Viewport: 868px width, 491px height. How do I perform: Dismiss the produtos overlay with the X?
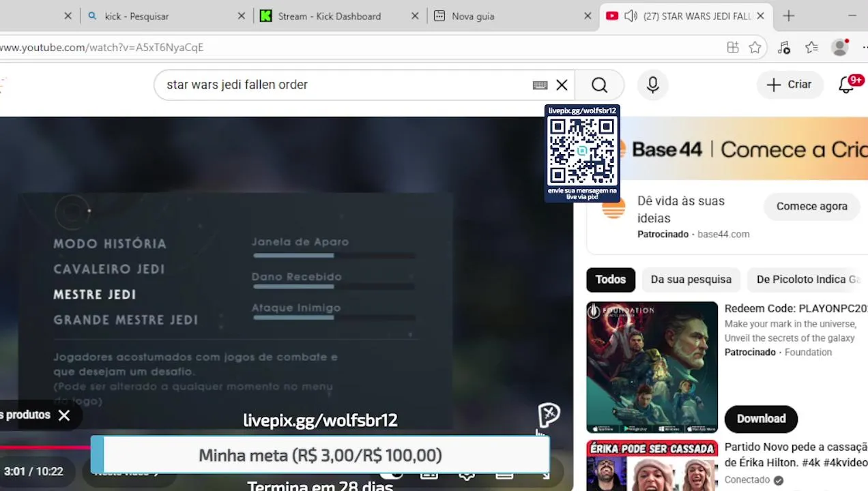64,415
